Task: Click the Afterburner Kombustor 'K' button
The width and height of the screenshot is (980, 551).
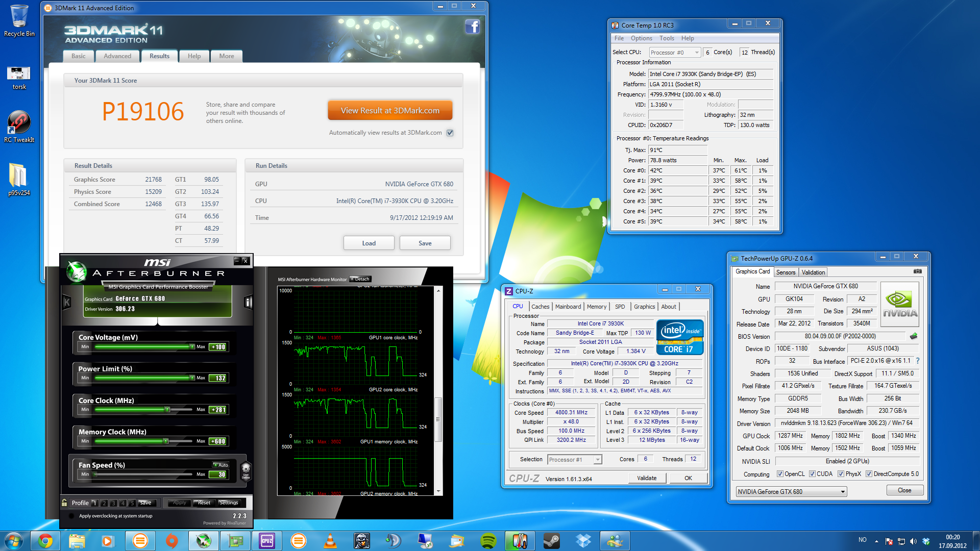Action: pyautogui.click(x=66, y=303)
